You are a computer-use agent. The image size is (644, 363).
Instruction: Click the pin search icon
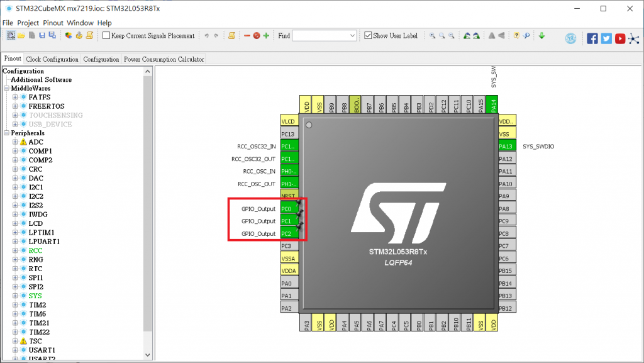pyautogui.click(x=526, y=36)
